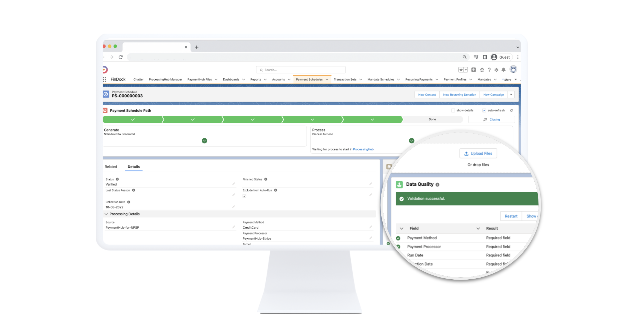Edit the Source field pencil
This screenshot has height=330, width=644.
(234, 227)
